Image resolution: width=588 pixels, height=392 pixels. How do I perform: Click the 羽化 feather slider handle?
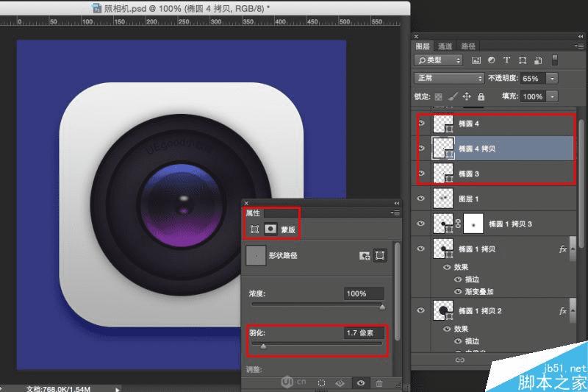click(263, 346)
